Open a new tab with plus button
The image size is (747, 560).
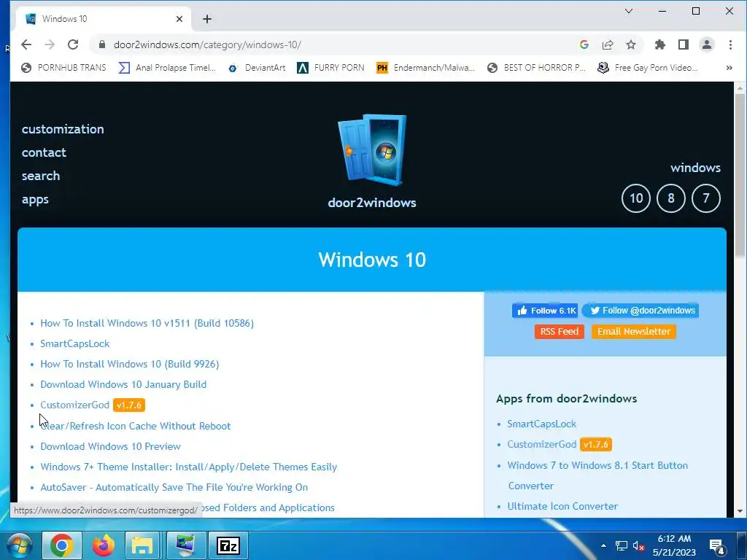(x=206, y=19)
